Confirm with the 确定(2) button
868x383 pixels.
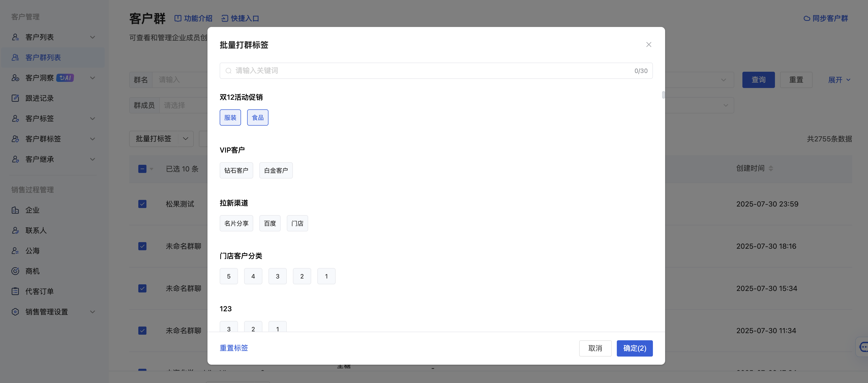click(x=635, y=348)
